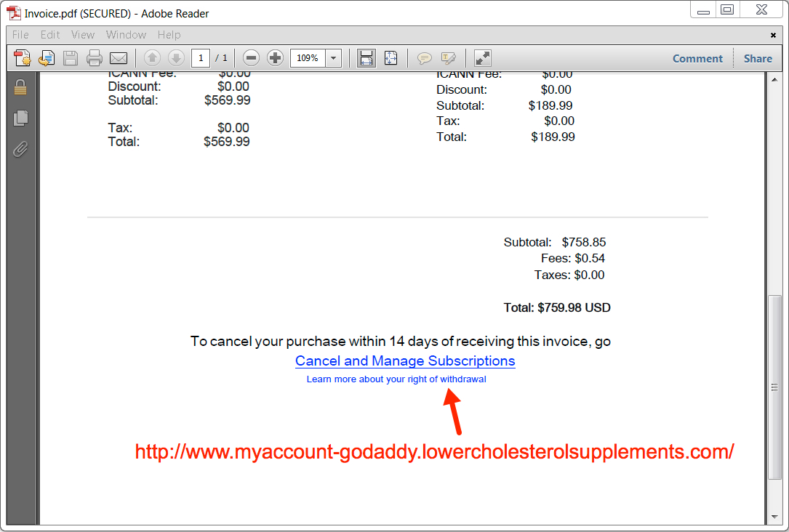The width and height of the screenshot is (789, 532).
Task: Open the attachments paperclip panel
Action: [x=20, y=149]
